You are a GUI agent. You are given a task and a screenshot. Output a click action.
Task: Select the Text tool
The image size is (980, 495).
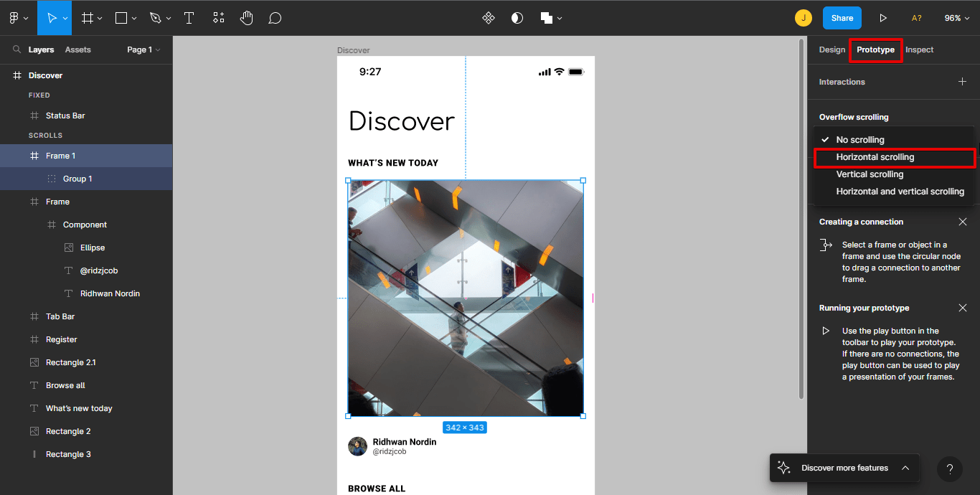coord(189,17)
